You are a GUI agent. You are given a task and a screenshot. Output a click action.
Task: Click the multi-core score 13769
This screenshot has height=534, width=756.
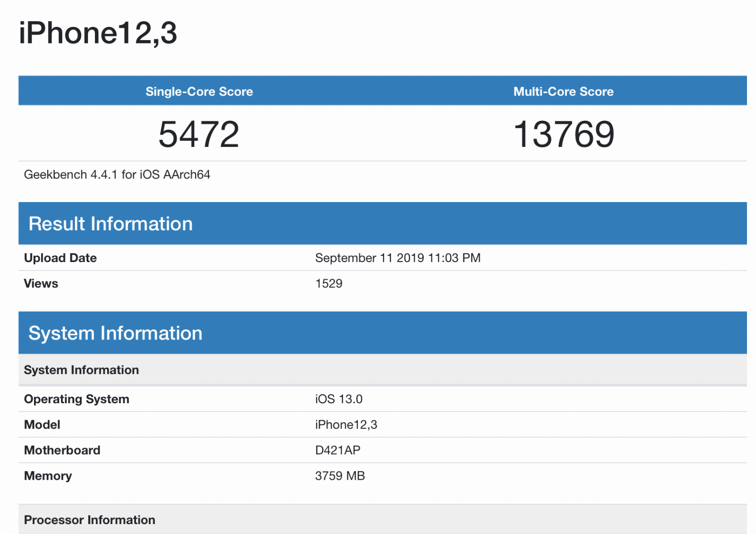point(564,135)
